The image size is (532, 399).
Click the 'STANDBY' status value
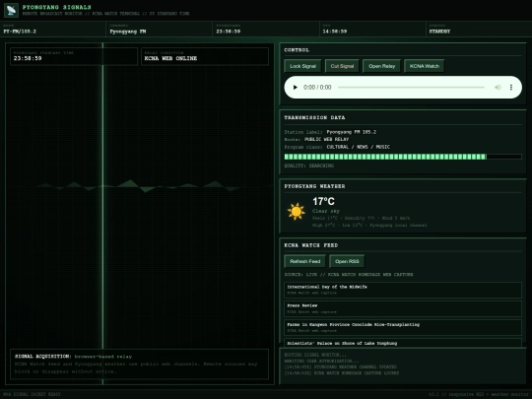(439, 32)
